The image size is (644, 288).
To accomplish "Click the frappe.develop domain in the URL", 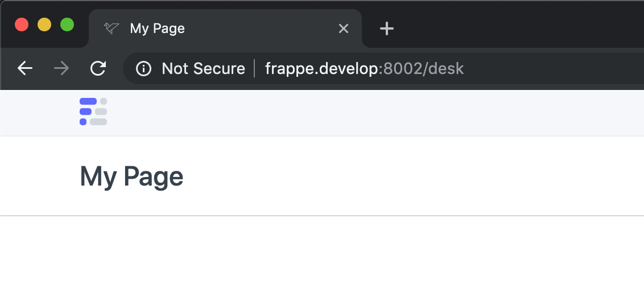I will pos(321,69).
